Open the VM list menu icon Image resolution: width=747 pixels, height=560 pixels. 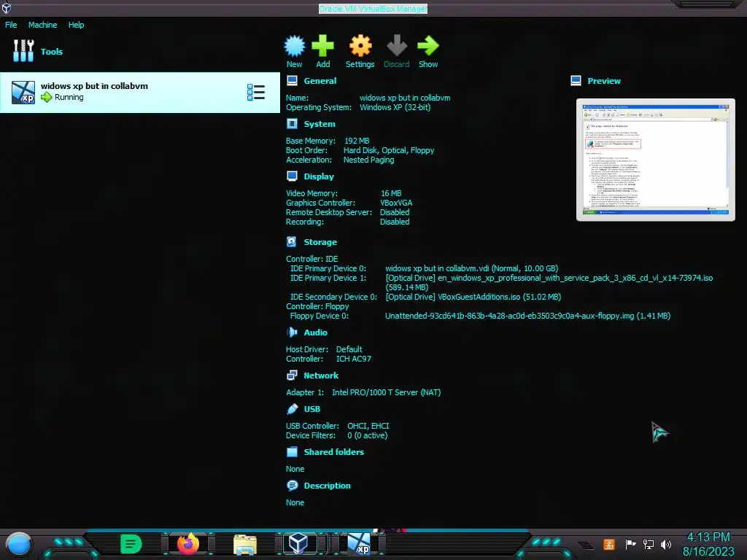coord(256,93)
